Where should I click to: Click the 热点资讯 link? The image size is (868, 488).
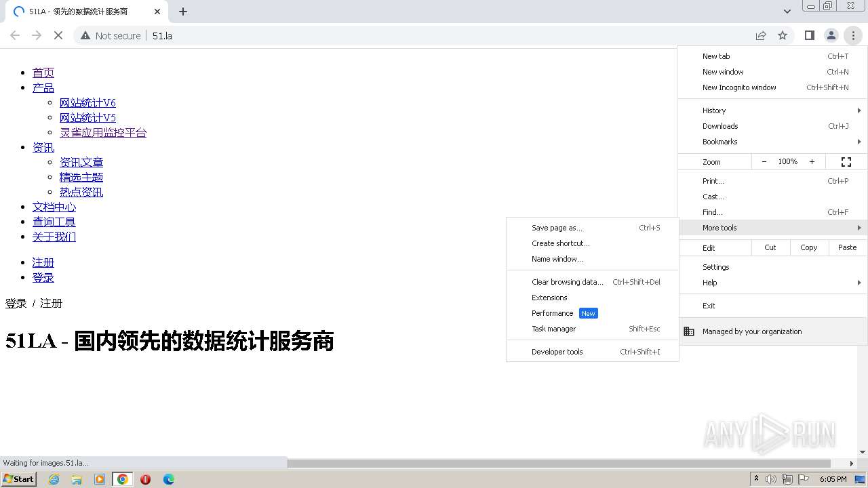[x=81, y=192]
